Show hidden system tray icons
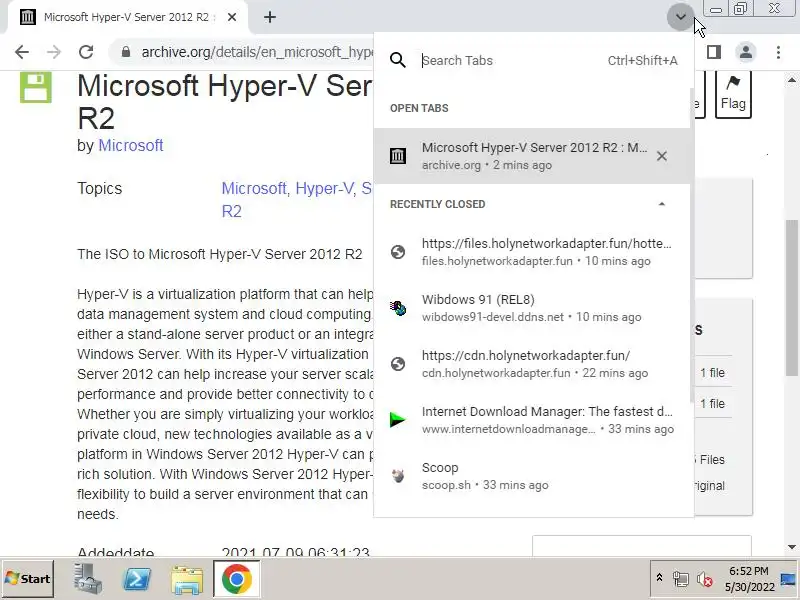Image resolution: width=800 pixels, height=600 pixels. pos(659,578)
